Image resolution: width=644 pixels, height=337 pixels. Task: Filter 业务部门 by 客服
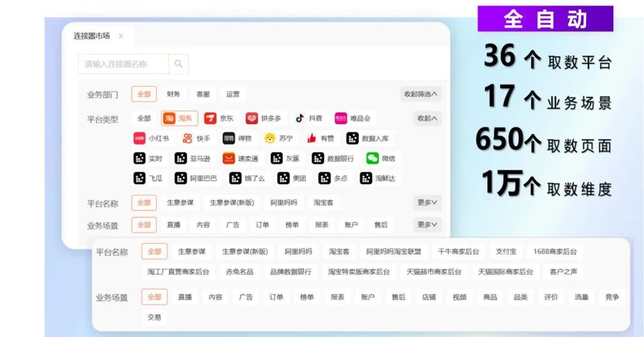click(203, 94)
